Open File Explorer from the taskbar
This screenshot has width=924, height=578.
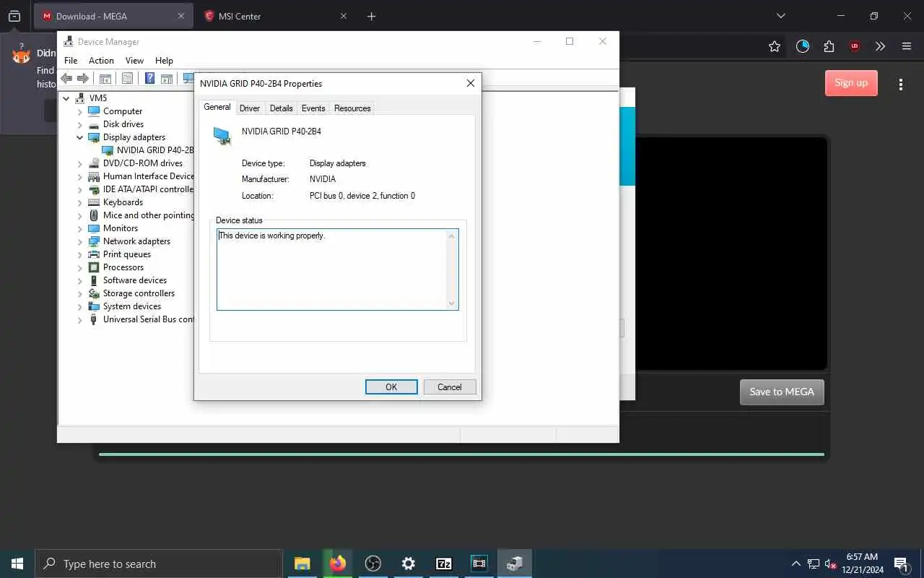(x=302, y=564)
